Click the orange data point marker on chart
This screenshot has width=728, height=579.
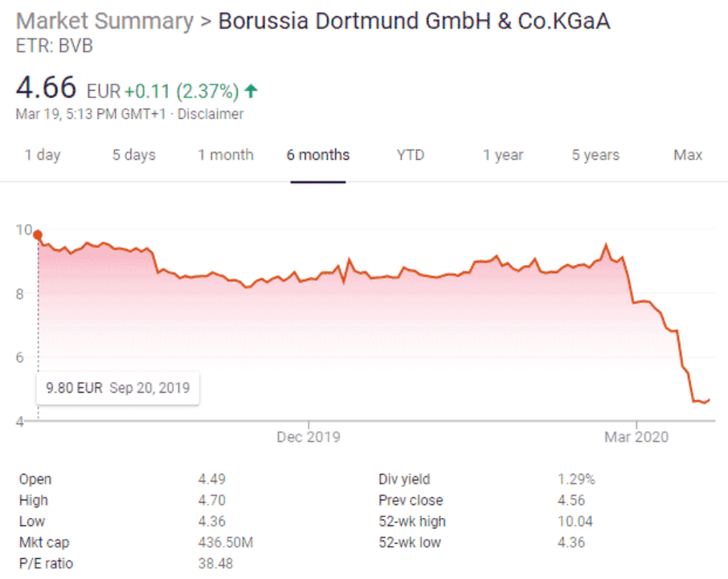coord(38,234)
